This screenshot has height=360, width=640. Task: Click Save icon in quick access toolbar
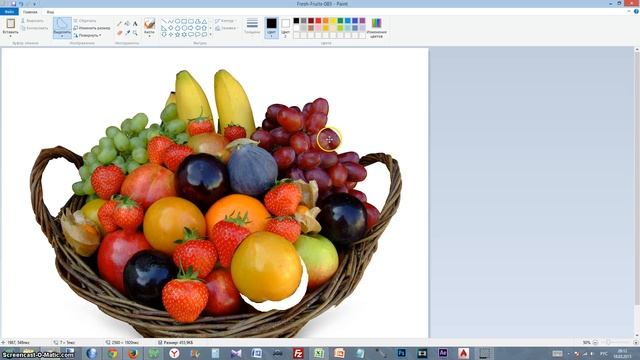pos(13,4)
